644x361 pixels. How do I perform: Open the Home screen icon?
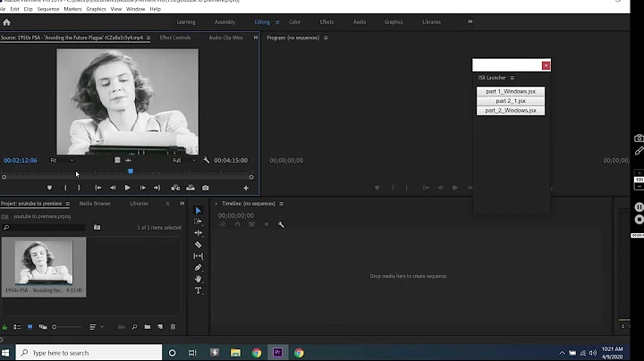pos(6,22)
